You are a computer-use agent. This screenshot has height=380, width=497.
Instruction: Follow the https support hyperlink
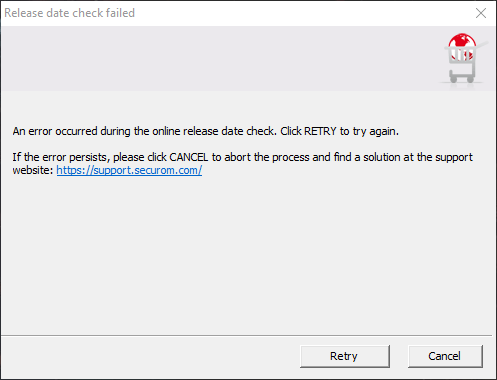coord(129,170)
